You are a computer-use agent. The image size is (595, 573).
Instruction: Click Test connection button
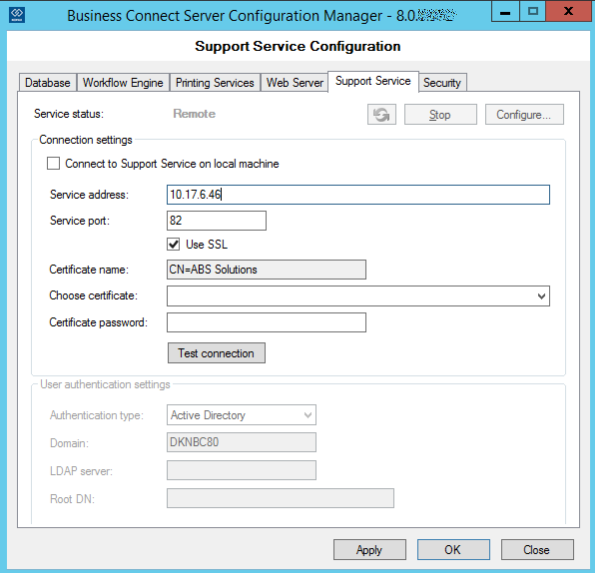pos(216,353)
